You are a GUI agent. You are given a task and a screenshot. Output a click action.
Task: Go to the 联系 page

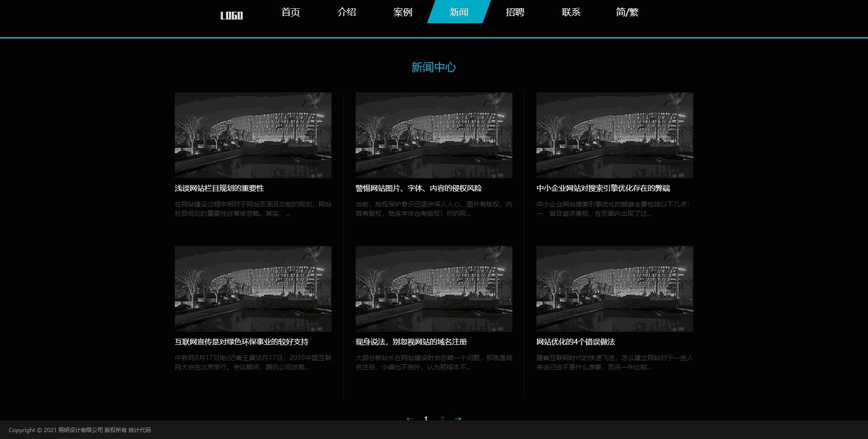571,12
